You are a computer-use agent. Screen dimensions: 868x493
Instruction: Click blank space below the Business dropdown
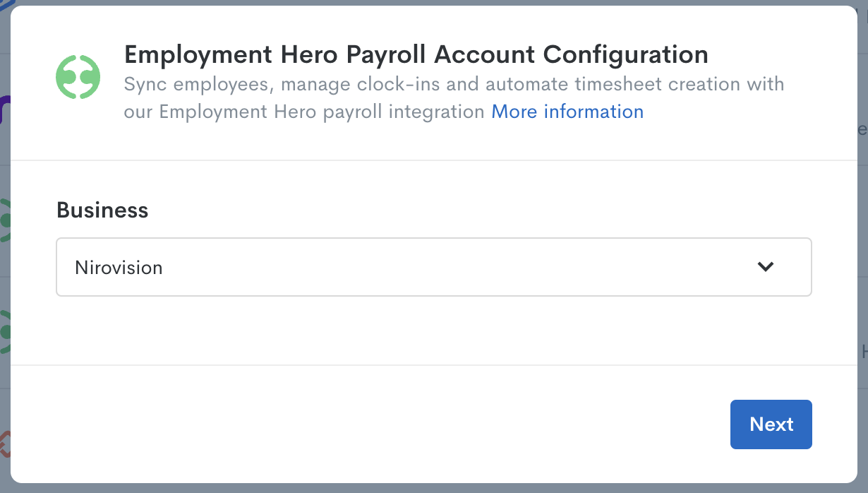(x=434, y=330)
